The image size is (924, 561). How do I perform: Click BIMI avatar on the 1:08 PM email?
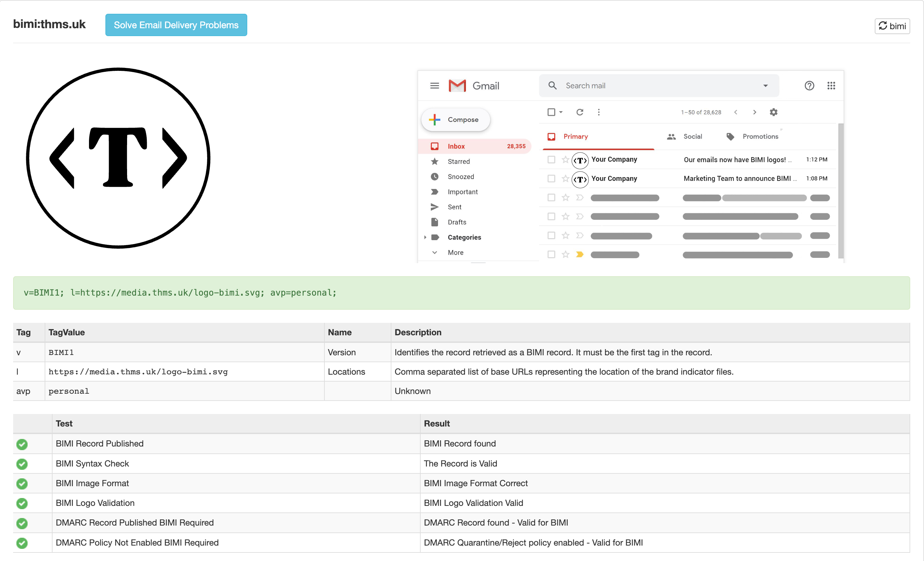coord(580,179)
